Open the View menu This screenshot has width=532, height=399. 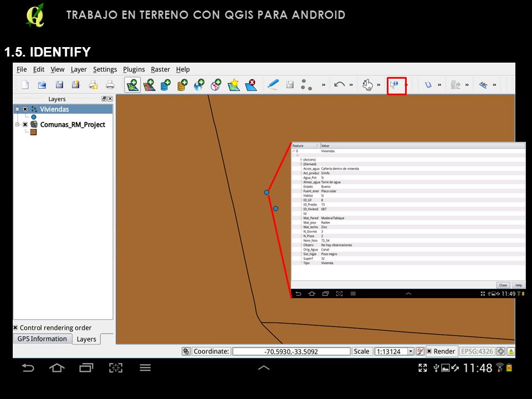click(57, 69)
